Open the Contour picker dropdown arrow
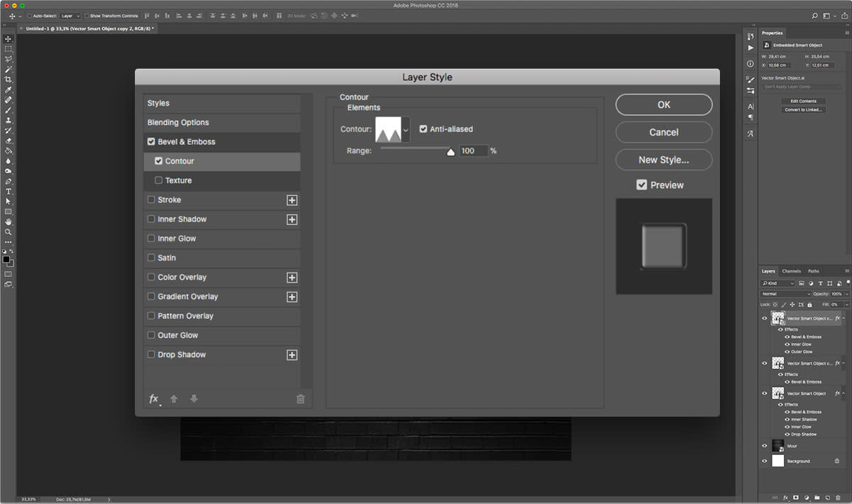Image resolution: width=852 pixels, height=504 pixels. (x=406, y=131)
